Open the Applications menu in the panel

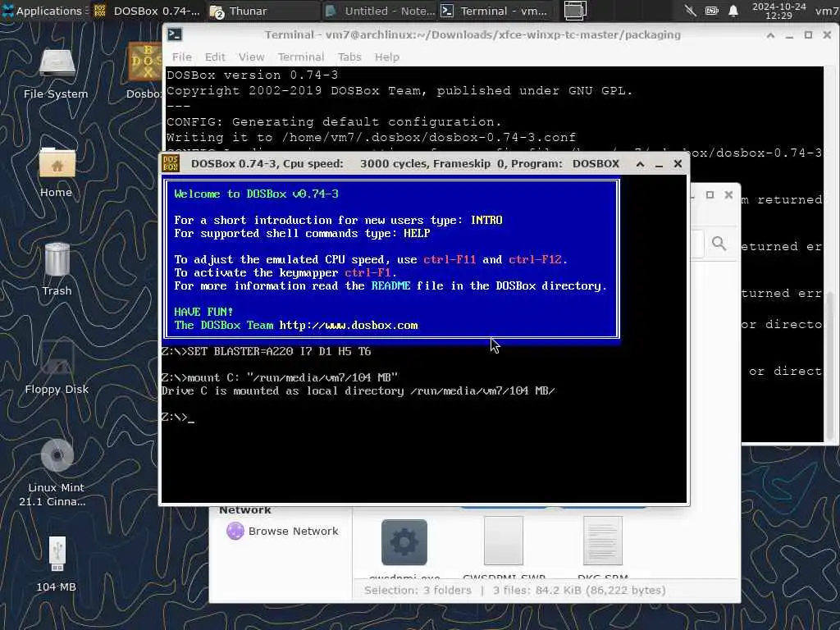43,11
